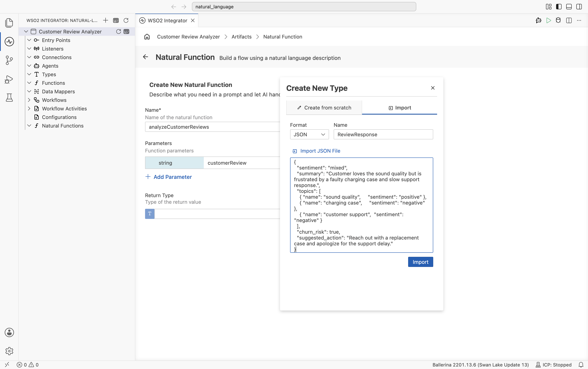Screen dimensions: 588x369
Task: Click ICP: Stopped status item
Action: 554,365
